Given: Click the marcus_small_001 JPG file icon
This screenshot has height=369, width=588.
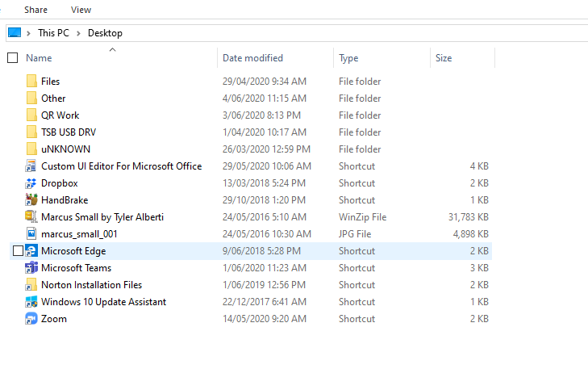Looking at the screenshot, I should click(31, 234).
